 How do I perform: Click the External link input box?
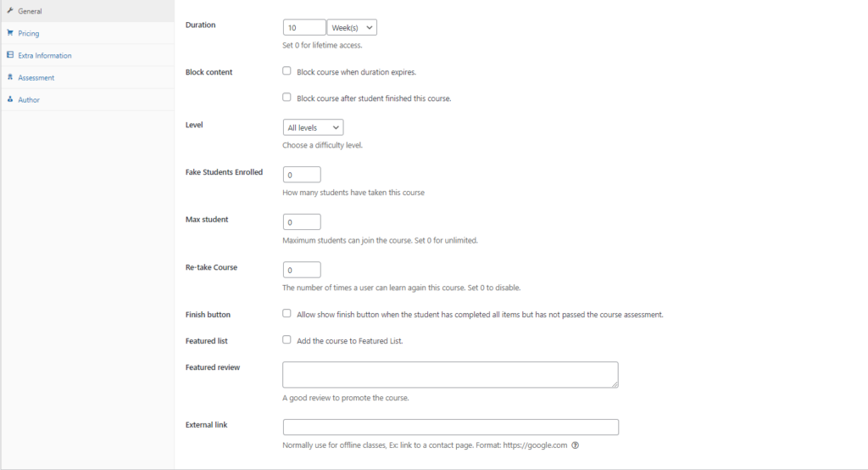[450, 428]
